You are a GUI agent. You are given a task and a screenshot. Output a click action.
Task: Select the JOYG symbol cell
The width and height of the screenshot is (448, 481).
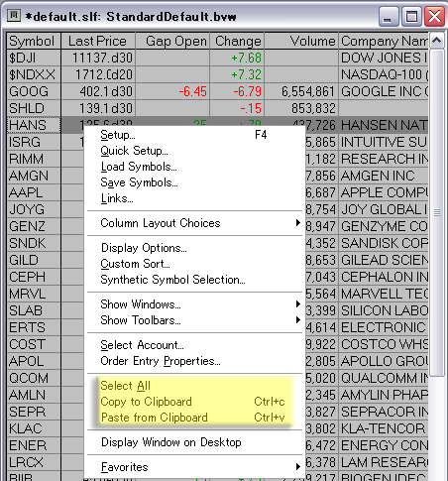coord(34,210)
